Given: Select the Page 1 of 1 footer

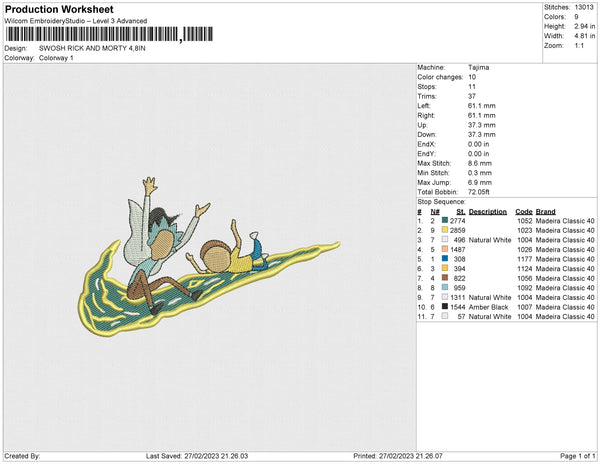Looking at the screenshot, I should [578, 456].
